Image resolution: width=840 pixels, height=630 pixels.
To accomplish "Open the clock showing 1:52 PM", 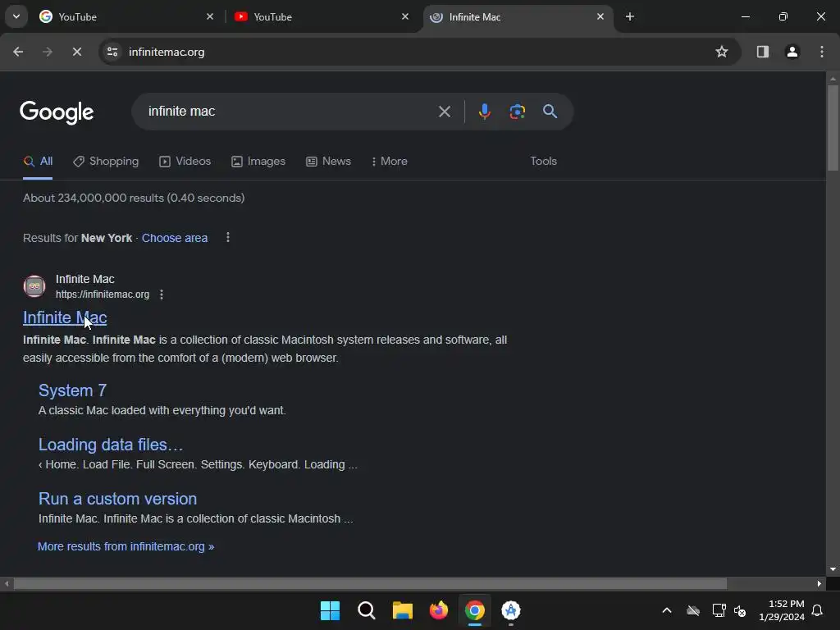I will pos(782,610).
